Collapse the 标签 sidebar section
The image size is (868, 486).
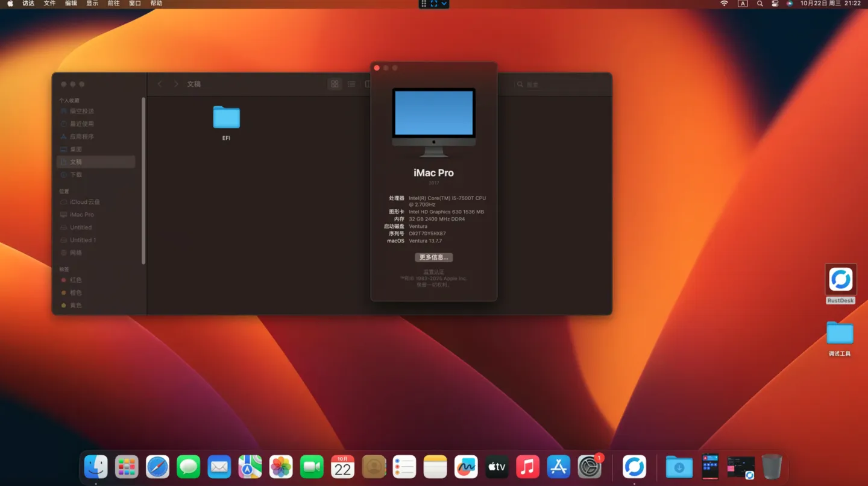click(63, 269)
